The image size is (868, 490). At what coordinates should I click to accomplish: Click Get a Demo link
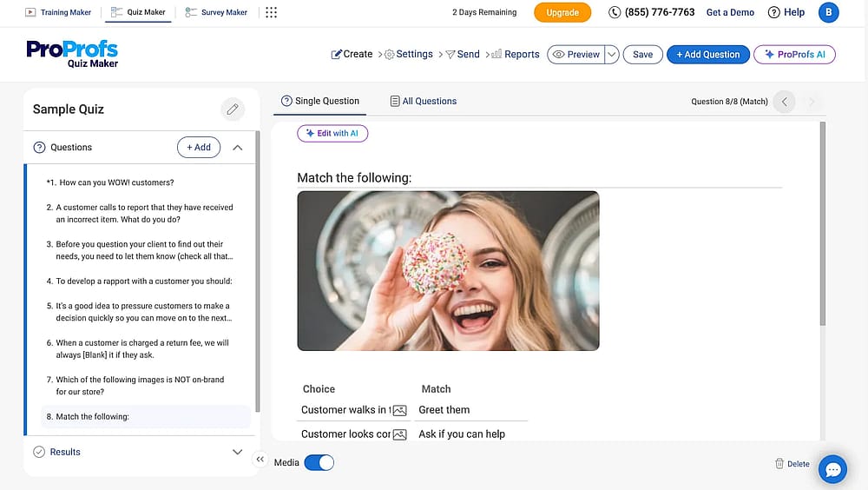(x=730, y=12)
